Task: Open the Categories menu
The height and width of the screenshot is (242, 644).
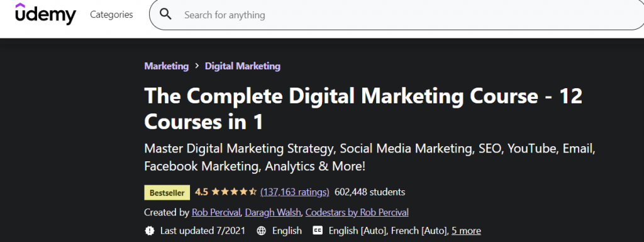Action: pos(111,15)
